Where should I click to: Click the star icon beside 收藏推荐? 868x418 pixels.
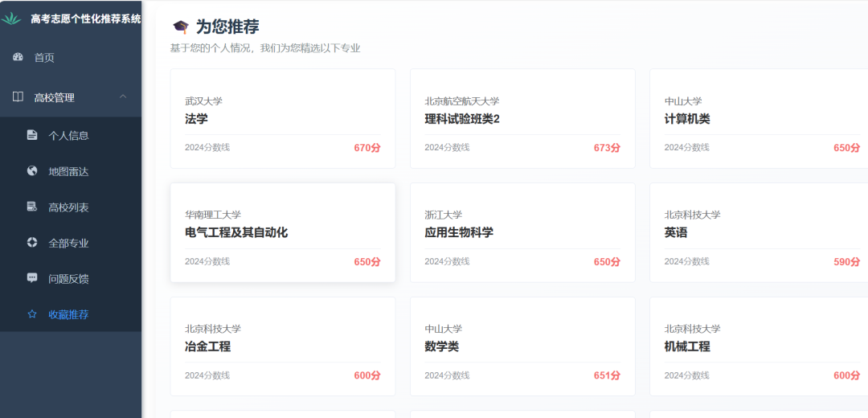(32, 314)
